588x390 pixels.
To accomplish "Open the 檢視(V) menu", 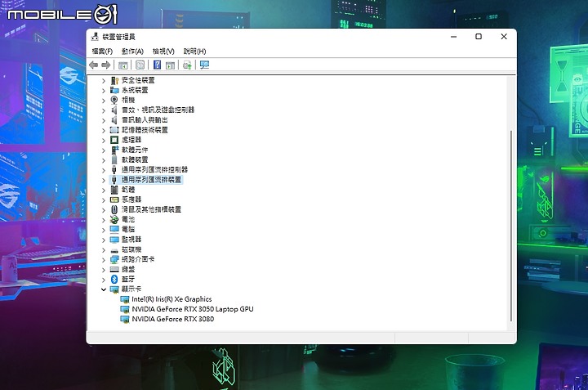I will coord(163,52).
